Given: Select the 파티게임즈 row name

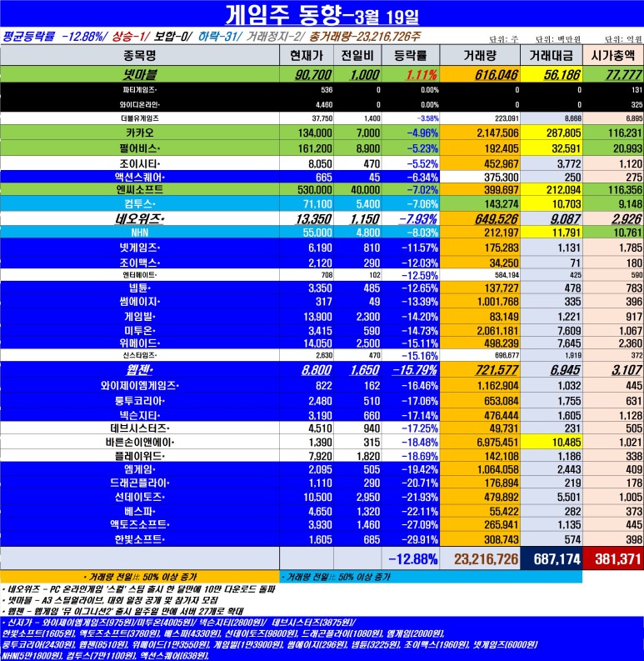Looking at the screenshot, I should pos(139,90).
